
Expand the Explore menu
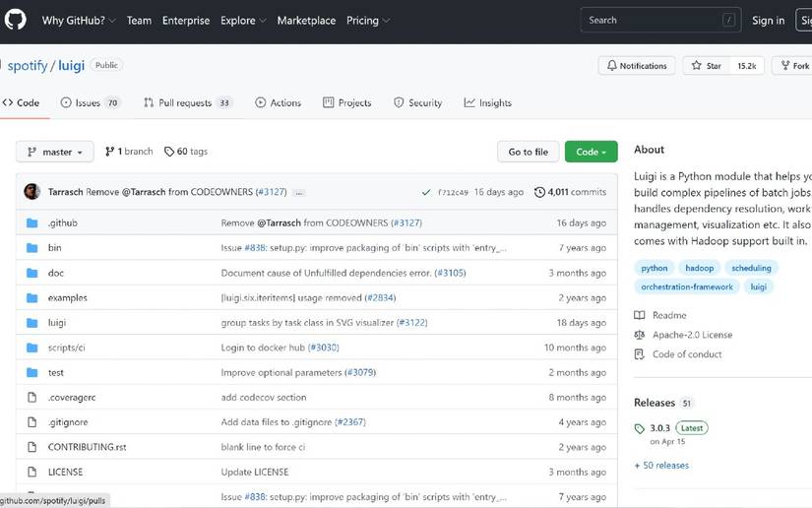(x=243, y=21)
